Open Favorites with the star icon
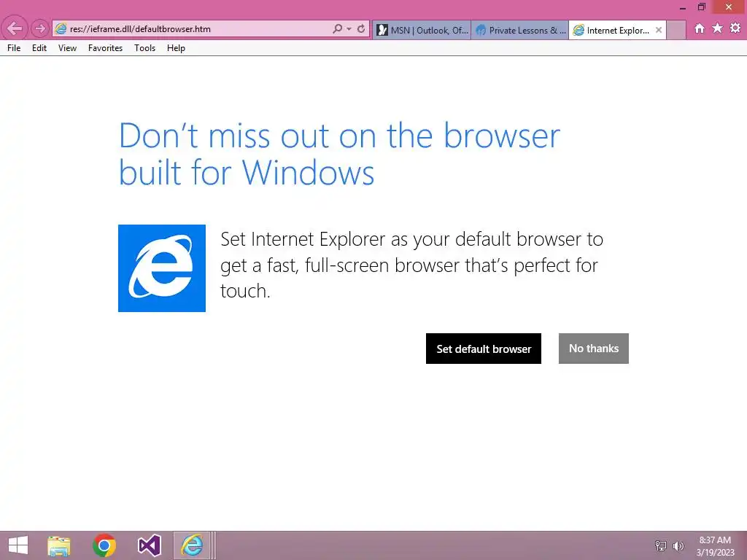Screen dimensions: 747x560 [x=717, y=28]
